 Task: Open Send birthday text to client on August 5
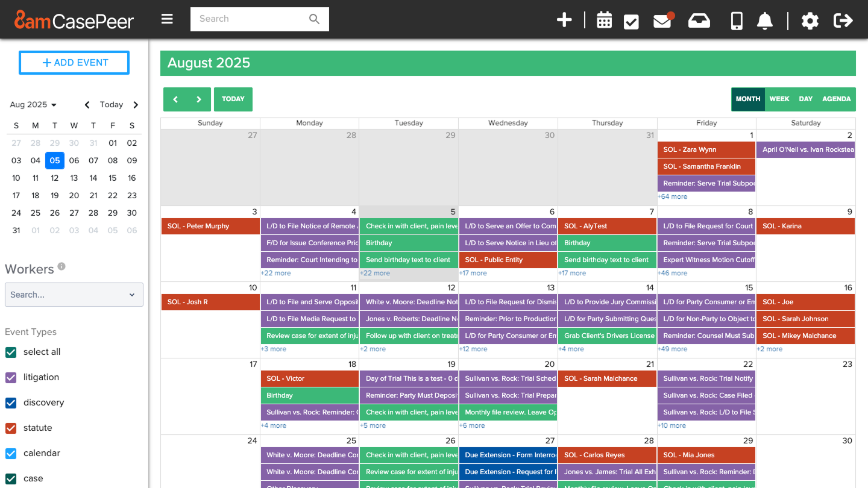[409, 260]
